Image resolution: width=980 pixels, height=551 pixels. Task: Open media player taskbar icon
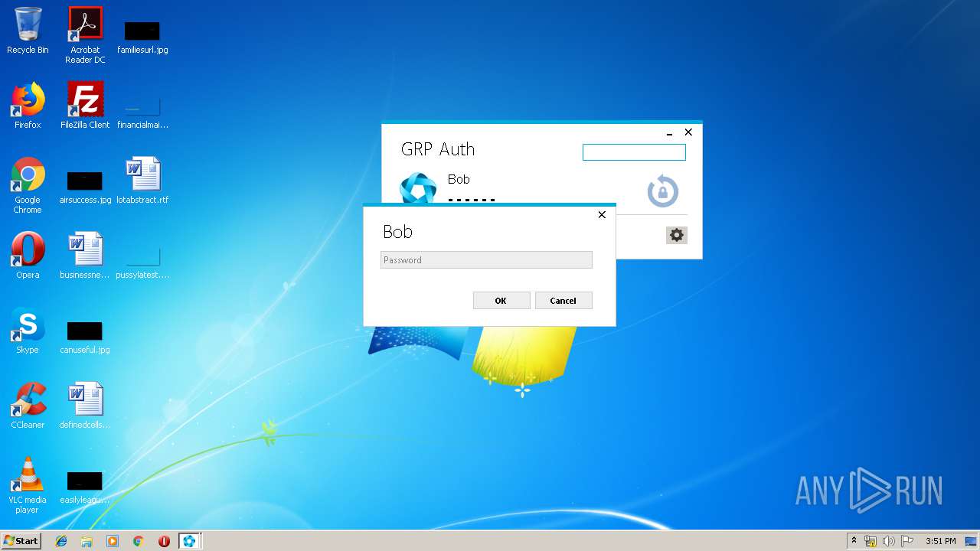(x=113, y=541)
